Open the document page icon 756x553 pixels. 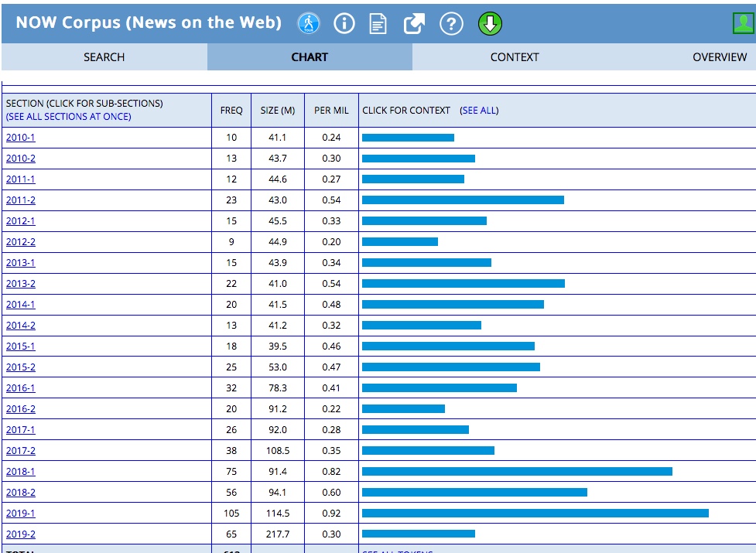point(378,23)
